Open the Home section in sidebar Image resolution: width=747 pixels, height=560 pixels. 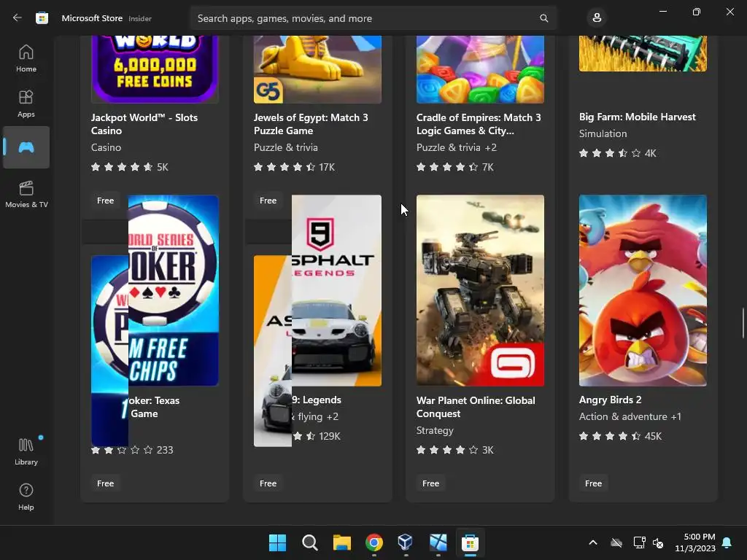point(26,58)
